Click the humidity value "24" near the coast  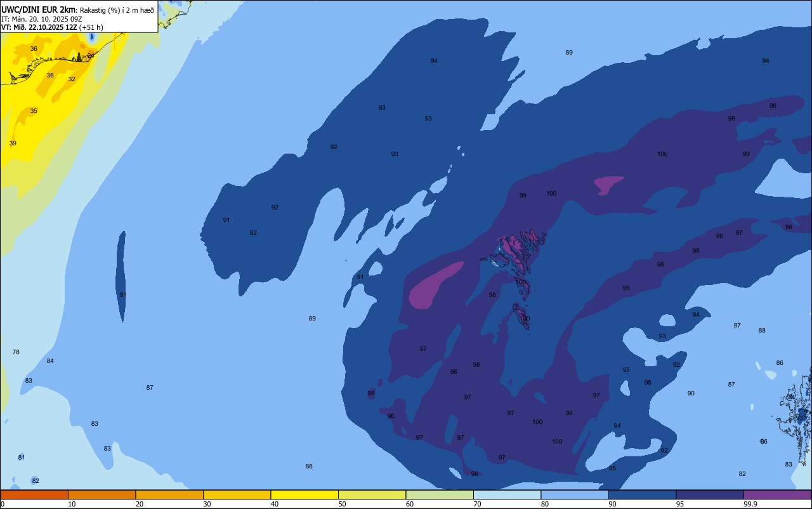click(91, 56)
